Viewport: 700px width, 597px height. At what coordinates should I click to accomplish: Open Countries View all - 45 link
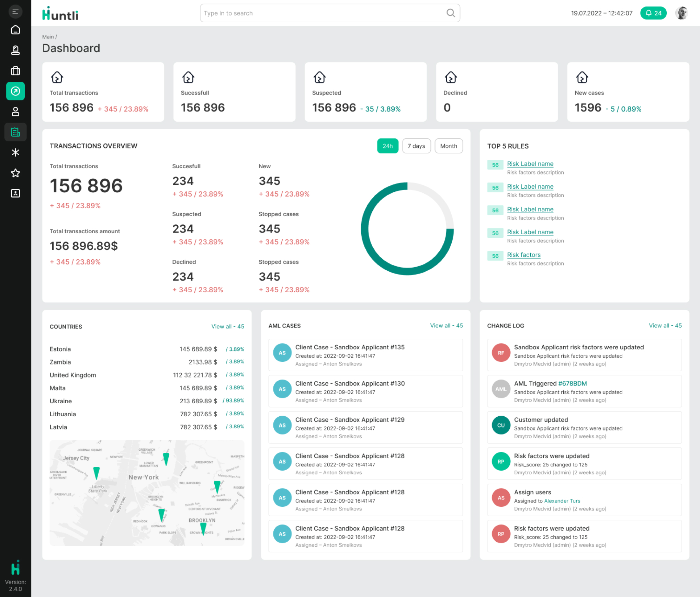click(227, 326)
